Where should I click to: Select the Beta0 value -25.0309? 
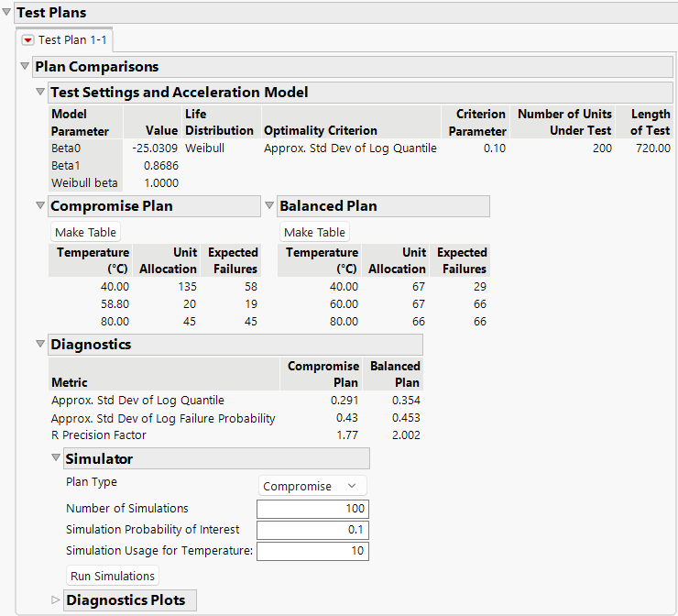tap(155, 148)
